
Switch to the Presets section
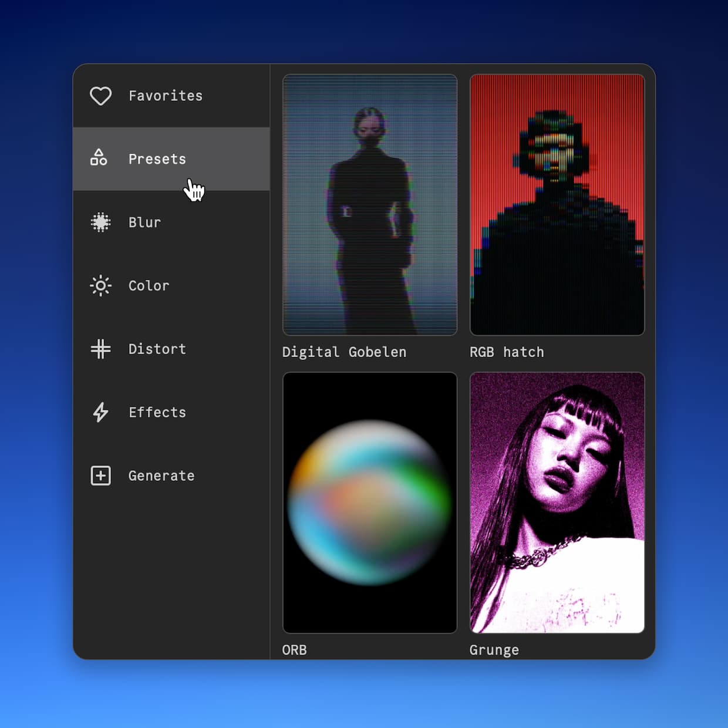click(x=156, y=159)
